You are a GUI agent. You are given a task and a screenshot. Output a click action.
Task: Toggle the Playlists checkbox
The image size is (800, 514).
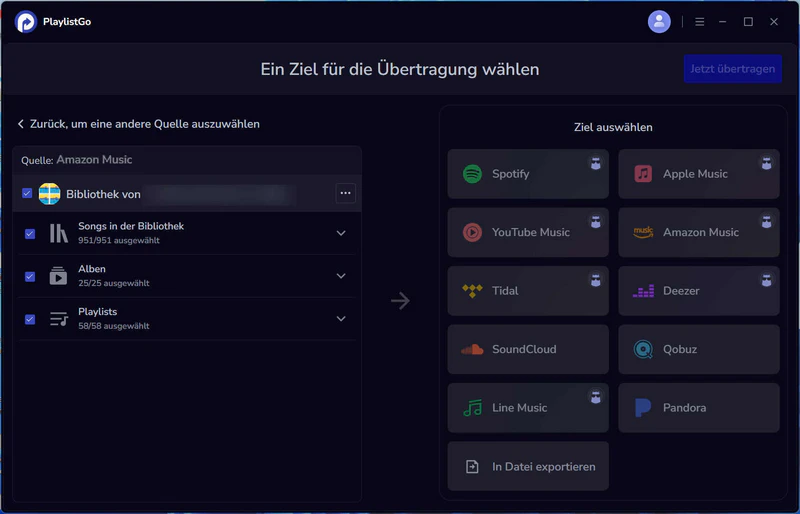tap(30, 319)
